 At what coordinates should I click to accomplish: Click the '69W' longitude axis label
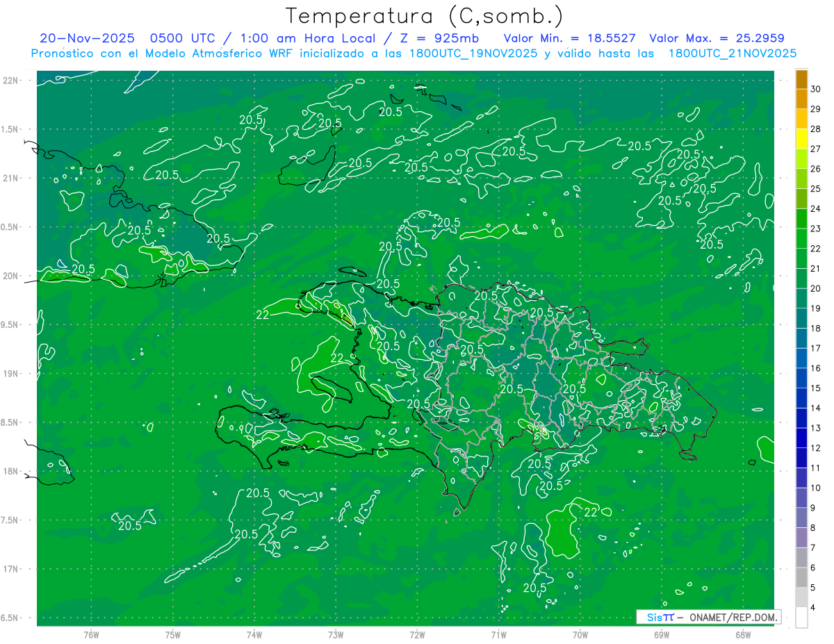coord(662,635)
